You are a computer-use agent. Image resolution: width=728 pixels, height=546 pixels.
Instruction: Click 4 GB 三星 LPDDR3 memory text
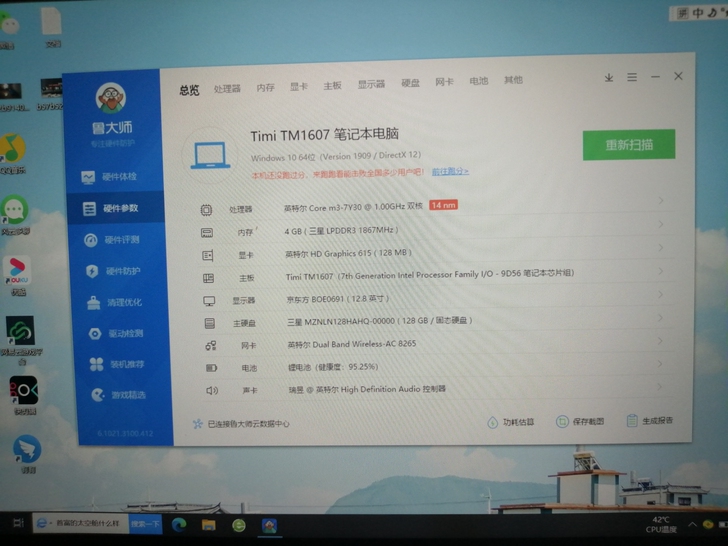(x=341, y=230)
